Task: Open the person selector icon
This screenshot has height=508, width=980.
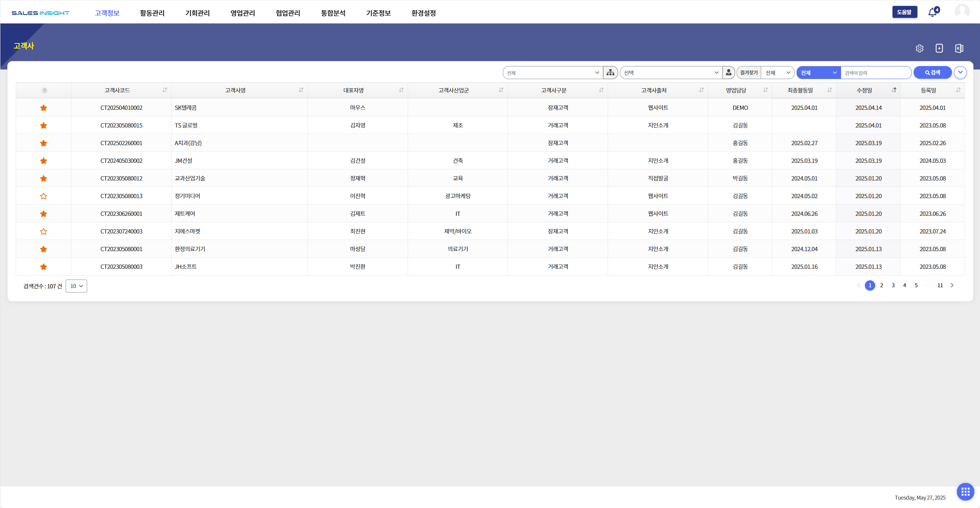Action: point(729,73)
